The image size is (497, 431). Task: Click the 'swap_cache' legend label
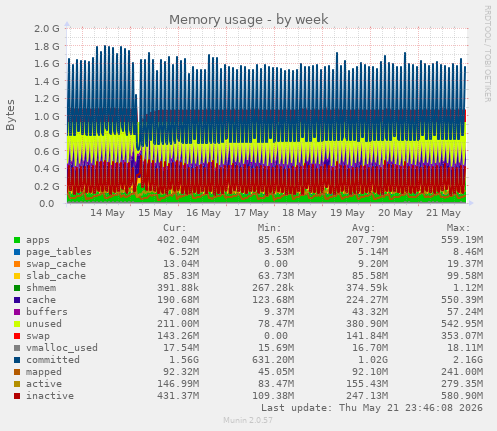tap(56, 264)
